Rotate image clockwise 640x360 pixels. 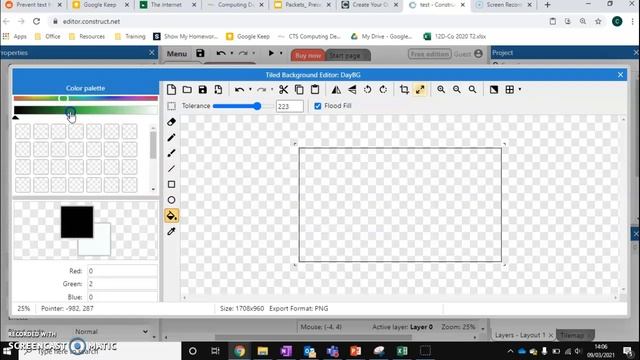tap(383, 89)
